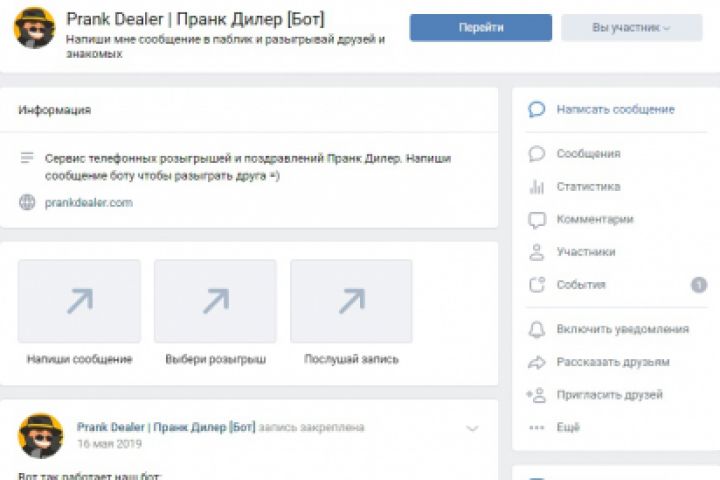
Task: Open the pinned post date 16 мая 2019
Action: click(109, 444)
